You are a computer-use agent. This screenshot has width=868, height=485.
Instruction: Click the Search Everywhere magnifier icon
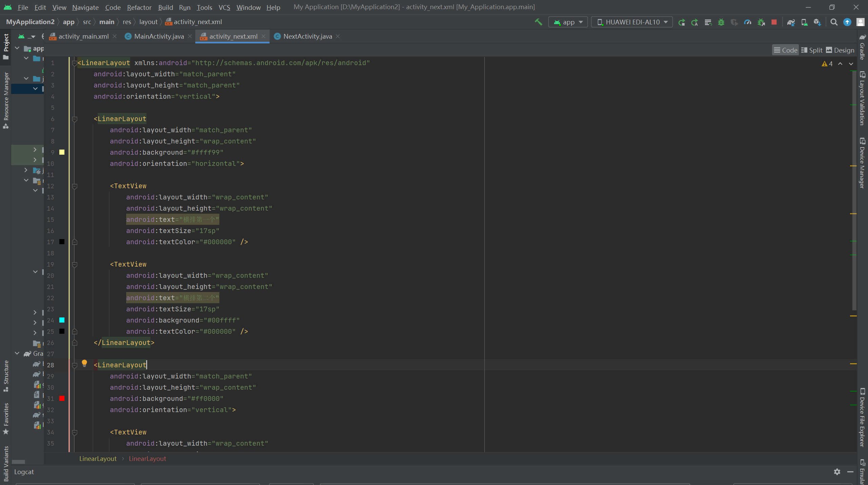click(x=834, y=22)
